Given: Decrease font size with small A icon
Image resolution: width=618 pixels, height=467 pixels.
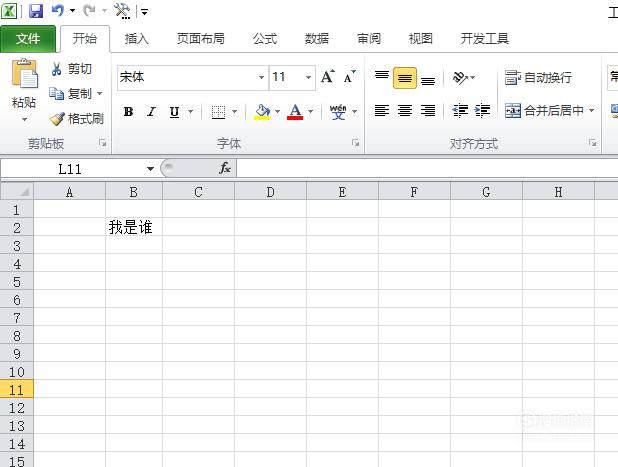Looking at the screenshot, I should (x=349, y=76).
